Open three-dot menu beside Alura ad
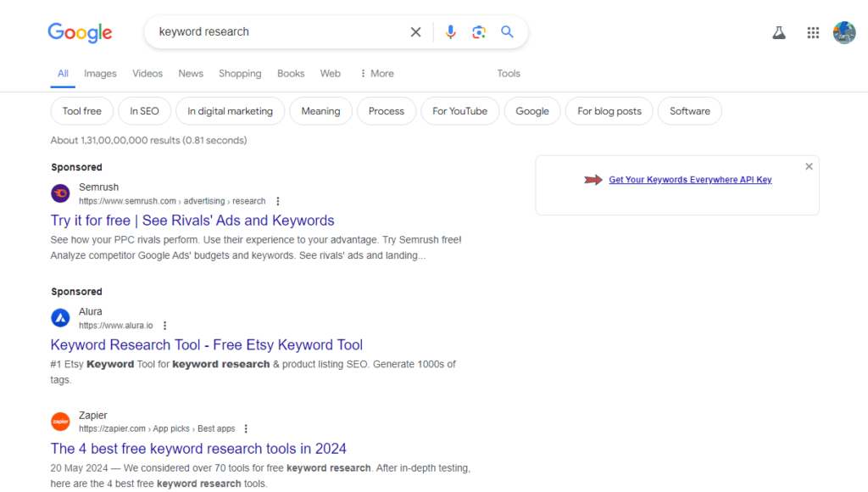This screenshot has height=492, width=868. coord(165,326)
